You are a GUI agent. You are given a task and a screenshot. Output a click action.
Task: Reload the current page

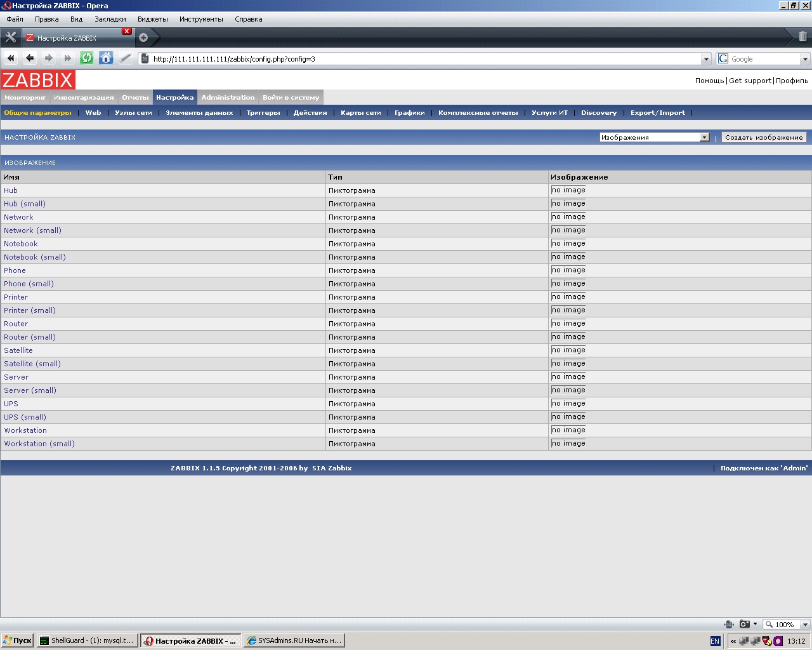pos(87,58)
